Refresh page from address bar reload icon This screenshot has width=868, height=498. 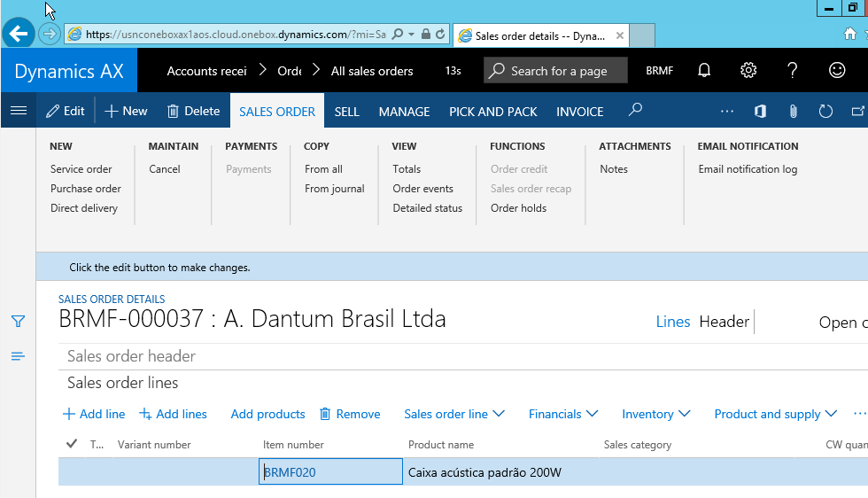pyautogui.click(x=440, y=35)
